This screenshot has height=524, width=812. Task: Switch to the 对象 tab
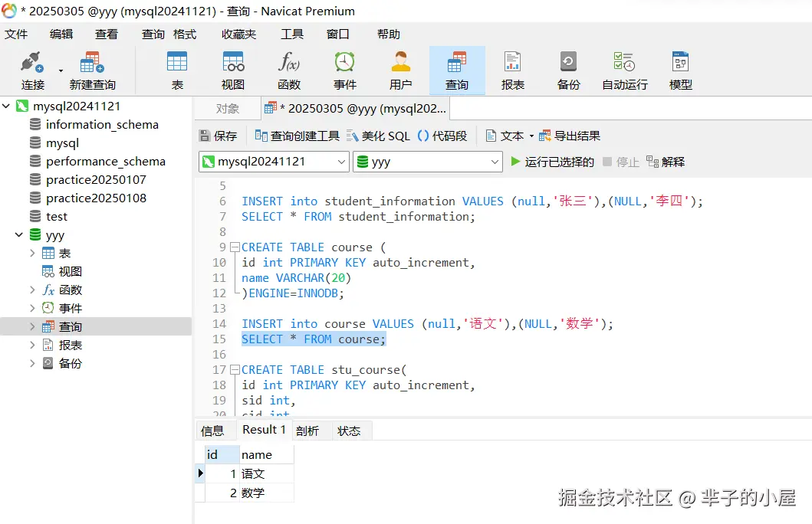[x=227, y=109]
